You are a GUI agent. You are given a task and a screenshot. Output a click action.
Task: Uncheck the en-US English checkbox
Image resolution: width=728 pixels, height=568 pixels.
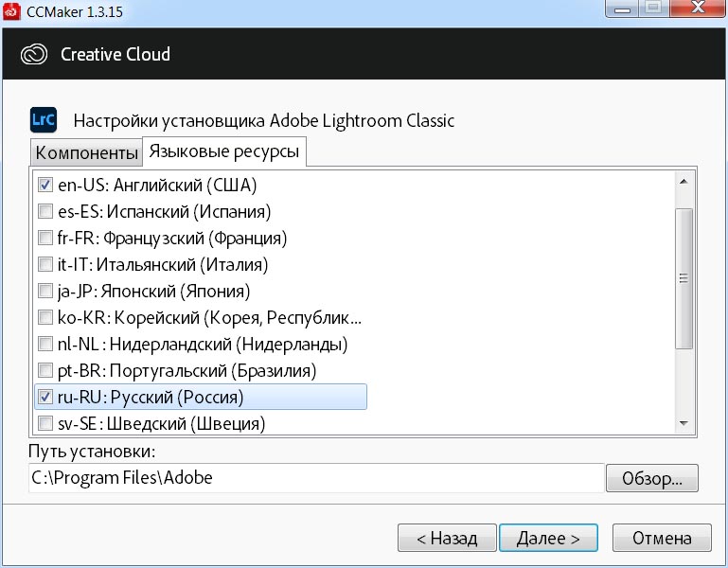point(45,185)
